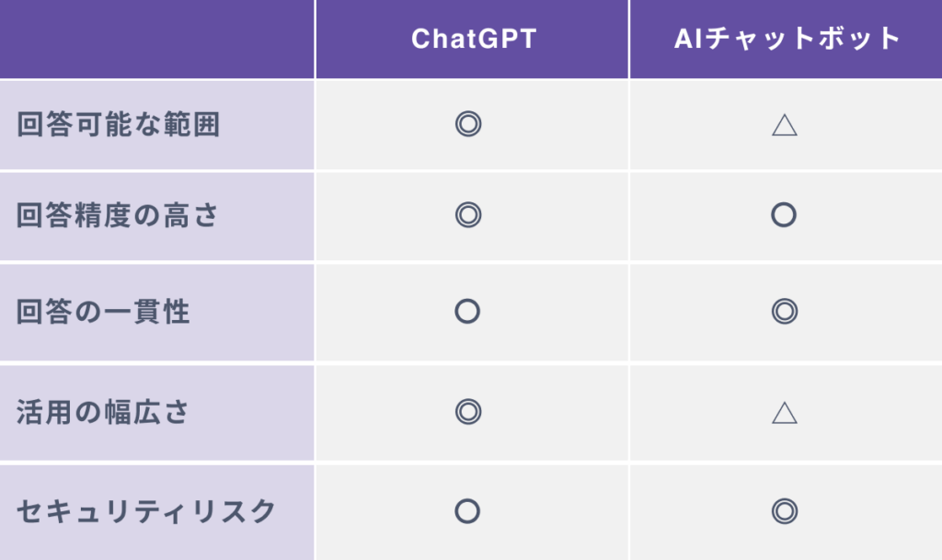Click the 回答可能な範囲 row label
The width and height of the screenshot is (942, 560).
click(x=119, y=125)
